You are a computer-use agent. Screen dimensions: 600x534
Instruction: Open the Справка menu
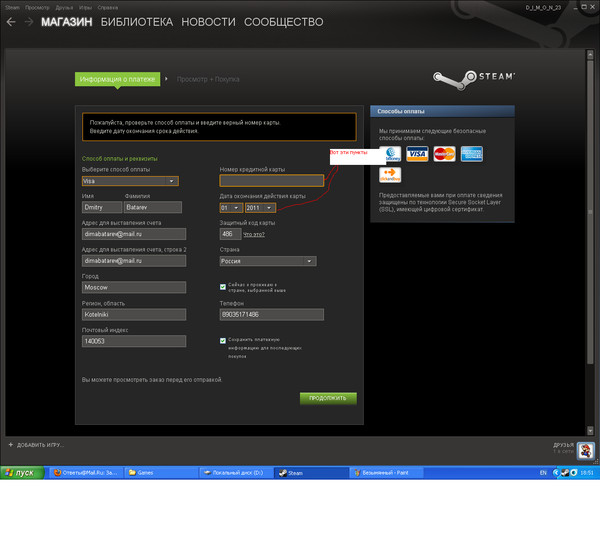click(108, 8)
